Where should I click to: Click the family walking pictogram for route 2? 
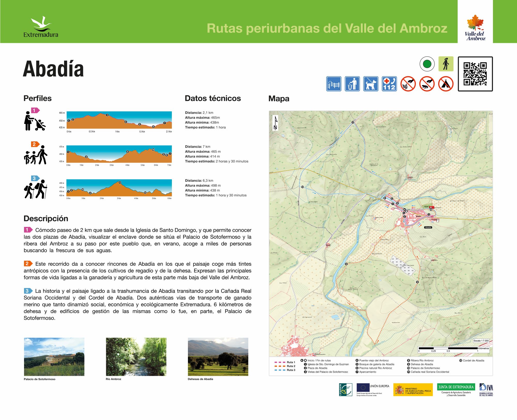coord(36,155)
